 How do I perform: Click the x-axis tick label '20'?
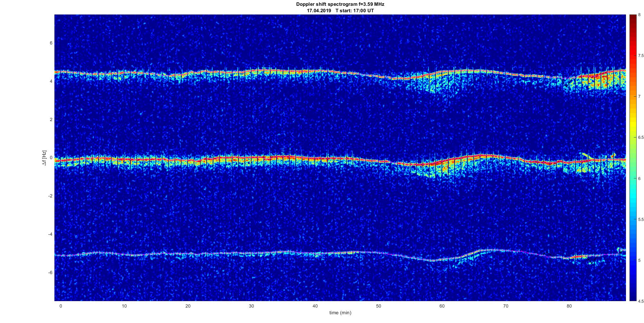pyautogui.click(x=188, y=306)
